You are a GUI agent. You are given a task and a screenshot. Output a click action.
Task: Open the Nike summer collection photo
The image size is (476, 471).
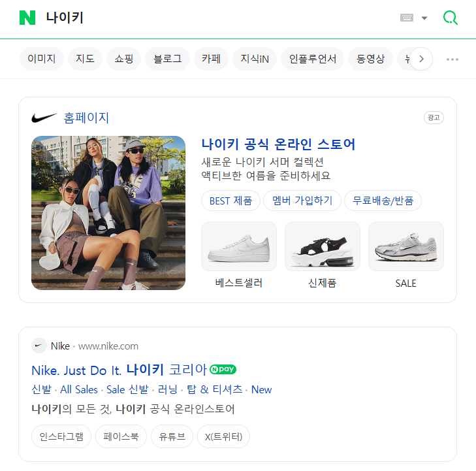click(108, 213)
